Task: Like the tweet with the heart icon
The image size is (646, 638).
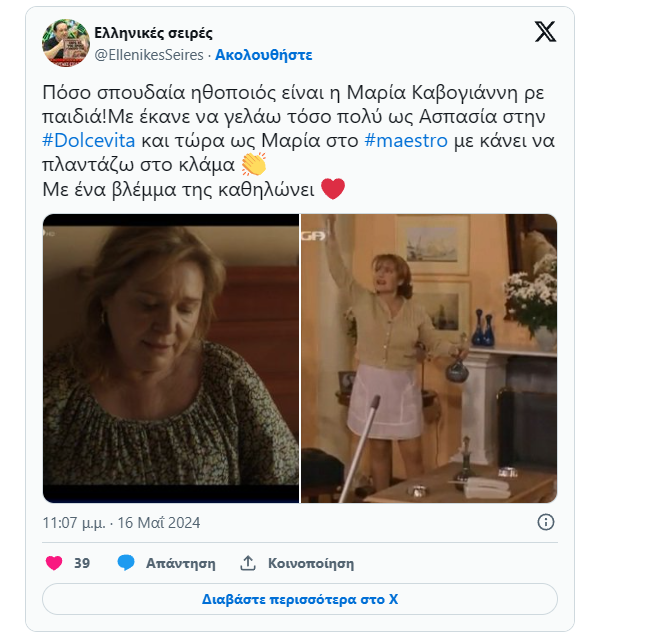Action: click(54, 563)
